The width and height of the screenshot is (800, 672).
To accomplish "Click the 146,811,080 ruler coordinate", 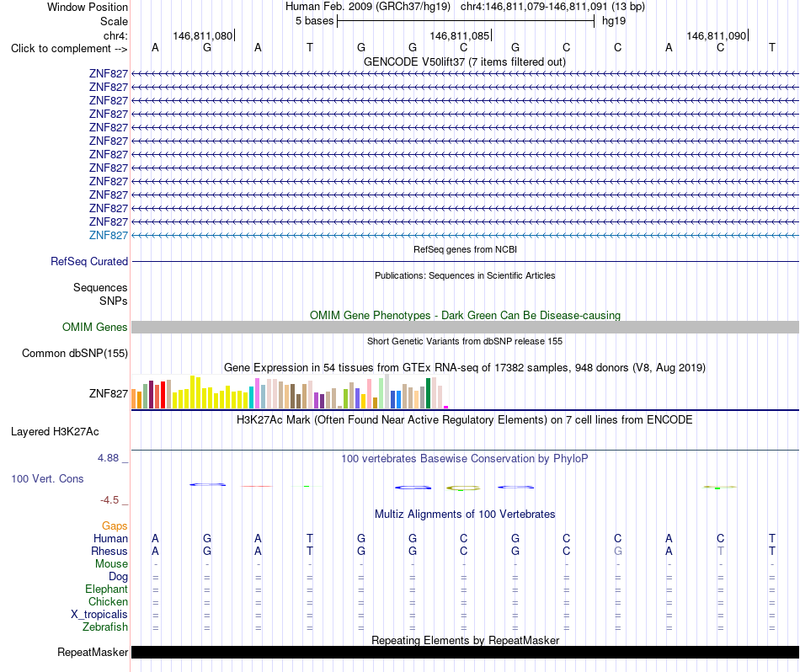I will point(203,35).
